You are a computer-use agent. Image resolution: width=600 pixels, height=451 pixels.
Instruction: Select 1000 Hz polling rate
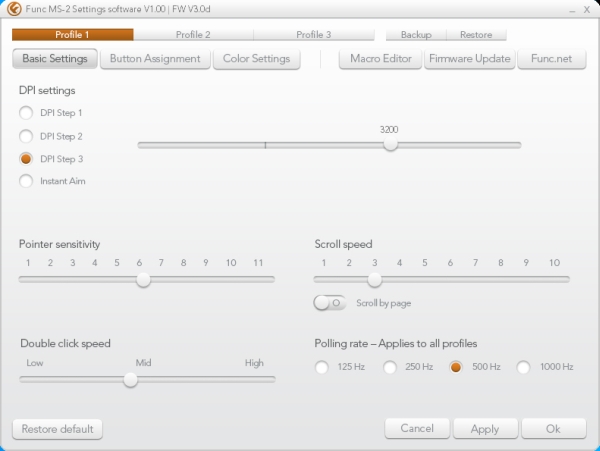click(x=523, y=367)
